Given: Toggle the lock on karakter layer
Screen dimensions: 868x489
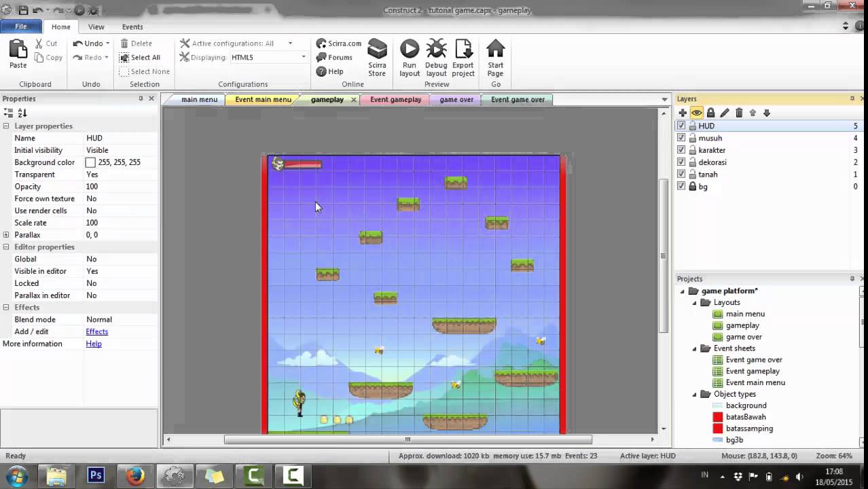Looking at the screenshot, I should 693,150.
